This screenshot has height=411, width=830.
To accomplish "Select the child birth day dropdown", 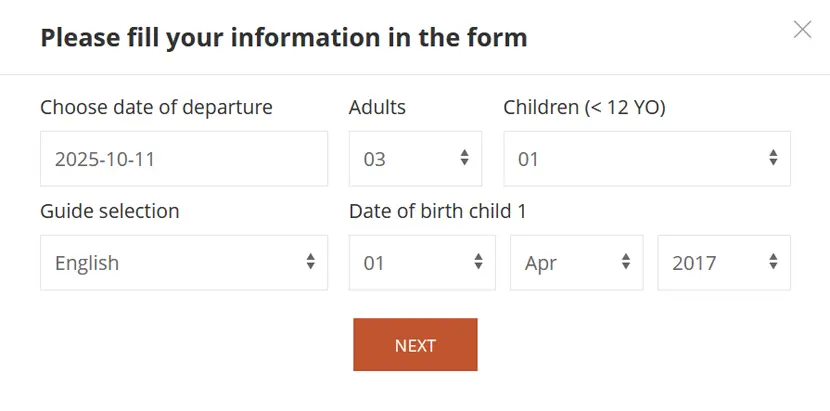I will coord(421,263).
